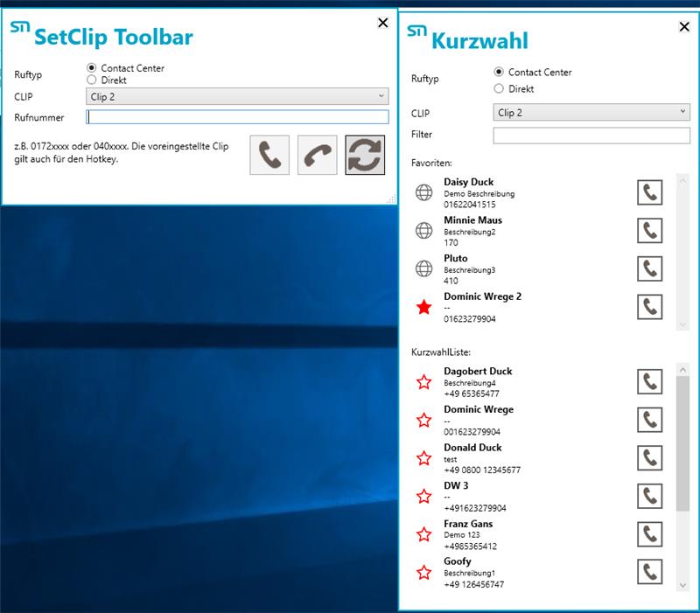Star the Goofy contact

pyautogui.click(x=424, y=573)
